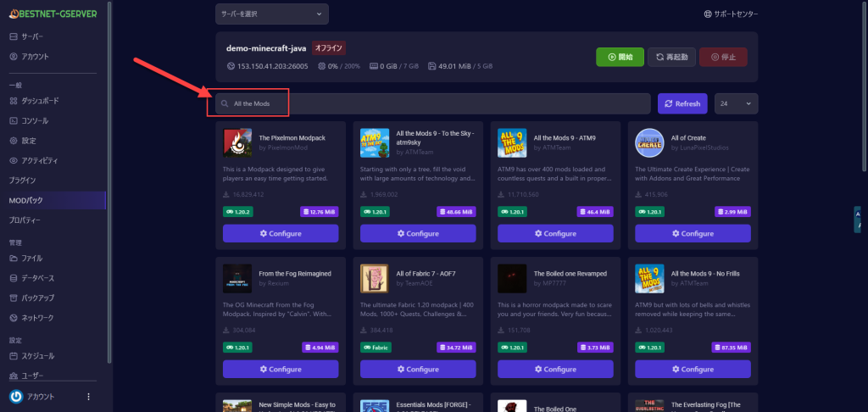Click the magnifier search icon
Screen dimensions: 868x412
225,103
